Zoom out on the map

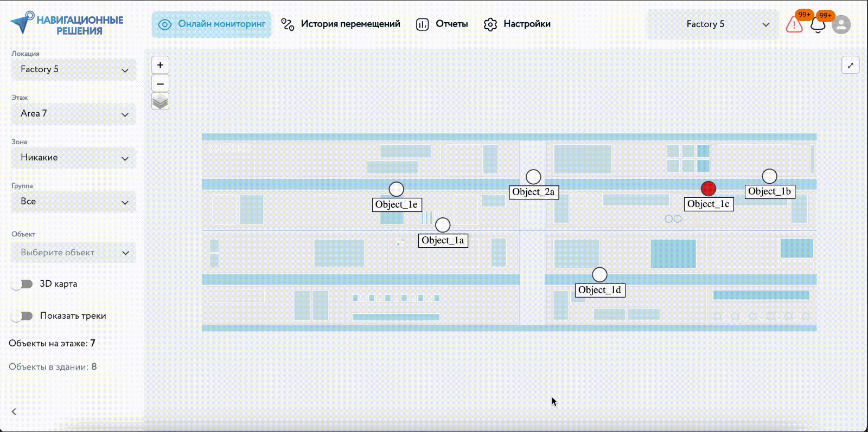point(160,83)
